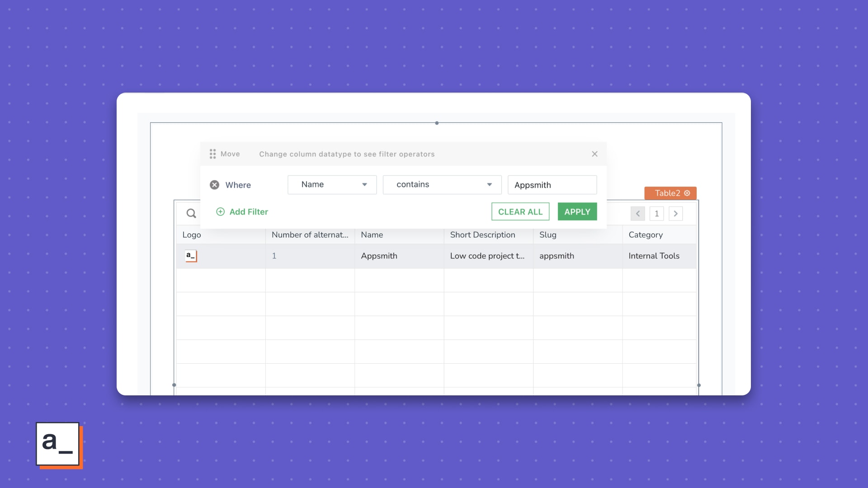Screen dimensions: 868x488
Task: Click the Short Description column header
Action: tap(482, 235)
